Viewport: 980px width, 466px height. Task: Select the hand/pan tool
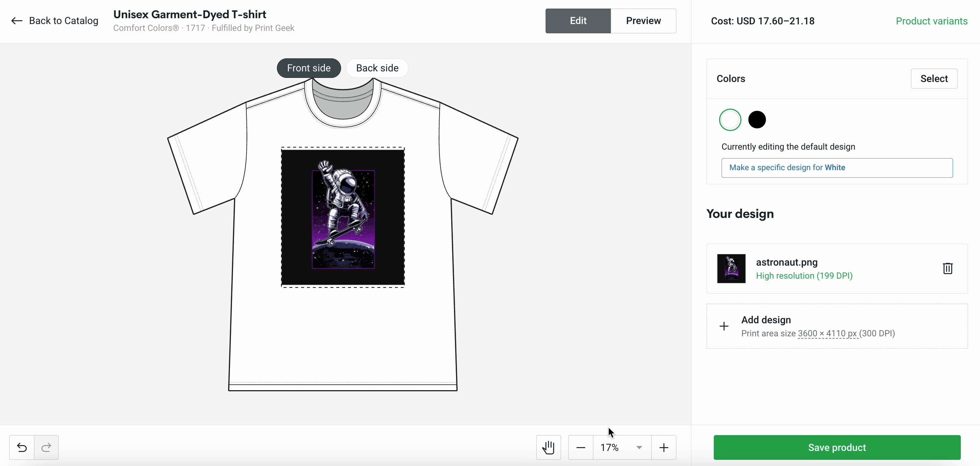click(x=548, y=447)
